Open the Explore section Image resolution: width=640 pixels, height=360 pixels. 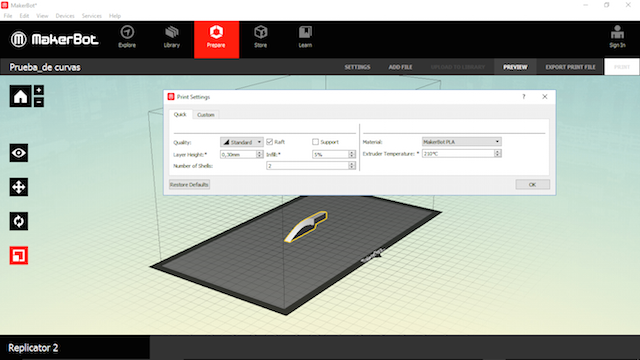pos(127,37)
